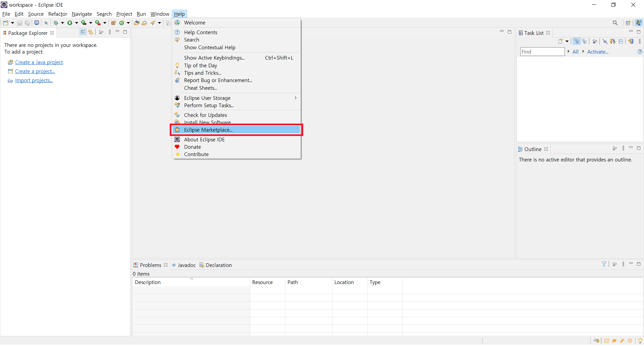Click the Find input field in Task List
The image size is (644, 346).
(542, 52)
